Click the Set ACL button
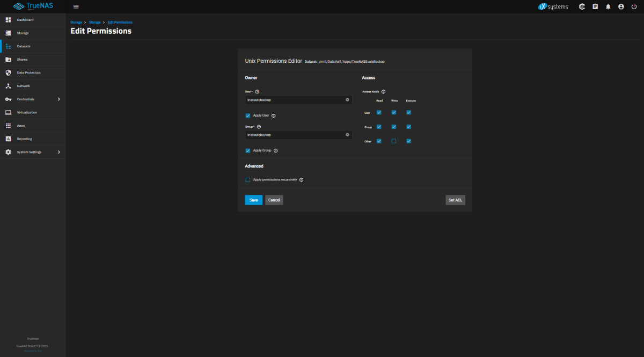The height and width of the screenshot is (357, 644). (455, 200)
